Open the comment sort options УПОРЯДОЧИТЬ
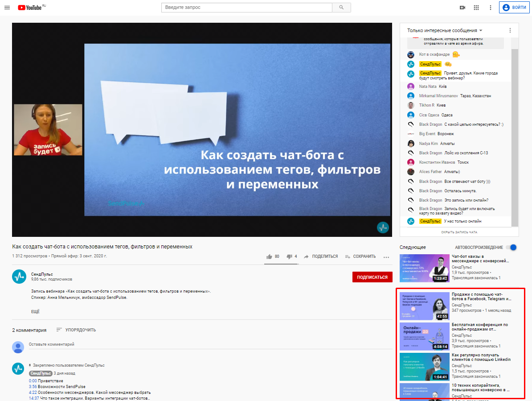The image size is (532, 401). (76, 330)
